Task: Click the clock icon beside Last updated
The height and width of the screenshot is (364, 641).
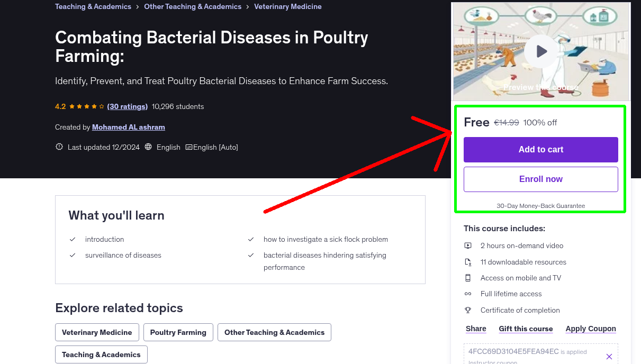Action: (x=59, y=147)
